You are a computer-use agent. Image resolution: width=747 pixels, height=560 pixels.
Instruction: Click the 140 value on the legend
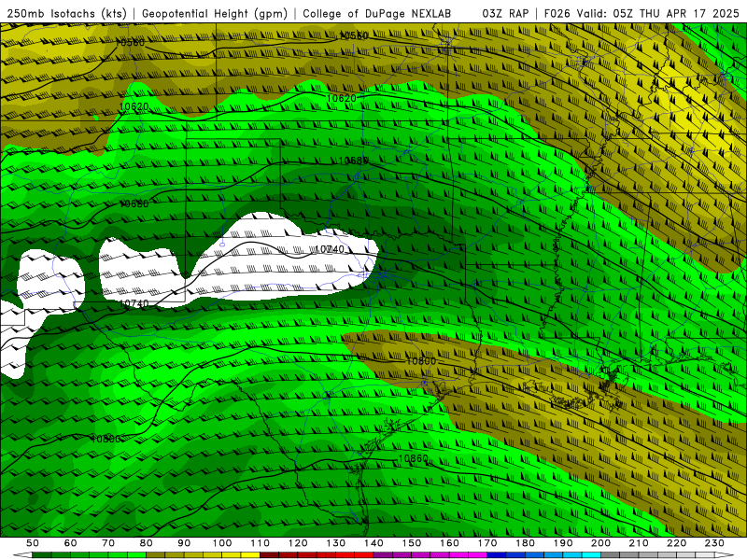[373, 543]
